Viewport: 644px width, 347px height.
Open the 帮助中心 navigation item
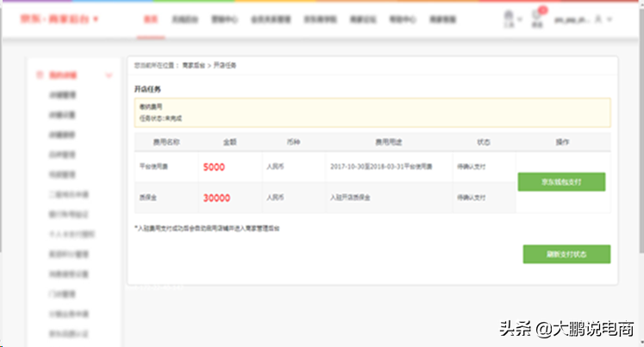tap(403, 19)
